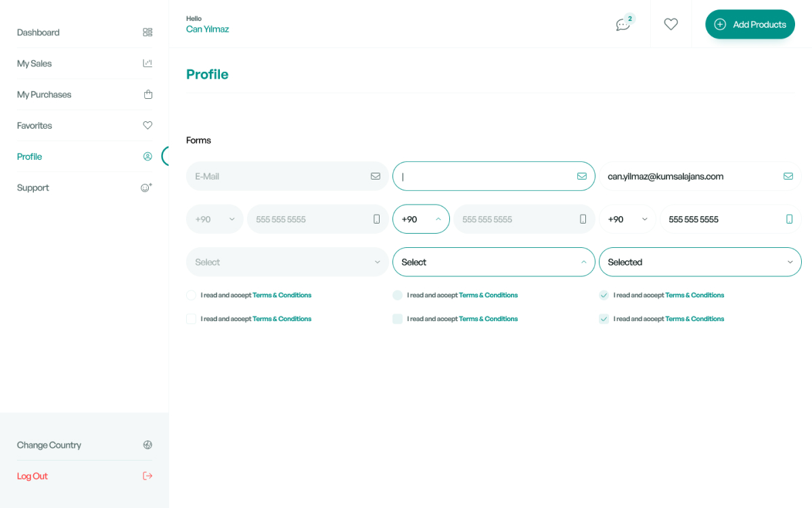Toggle hovered round checkbox in middle column
This screenshot has height=508, width=812.
[x=397, y=295]
